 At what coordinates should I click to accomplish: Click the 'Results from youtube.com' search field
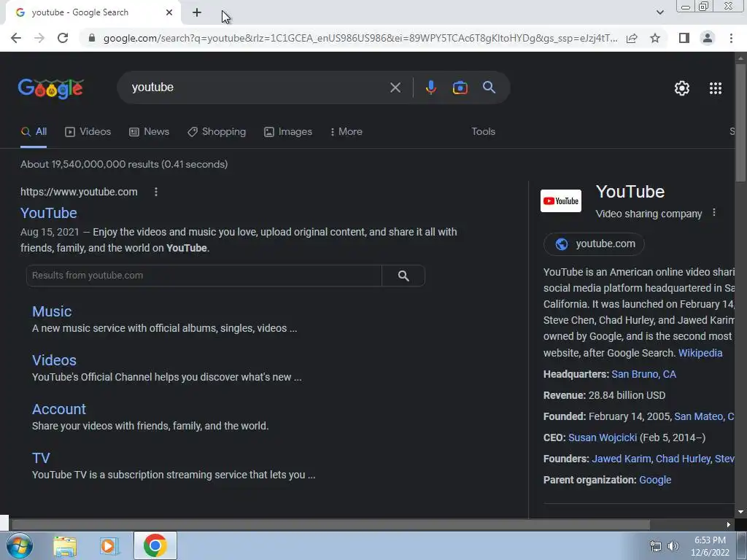click(204, 276)
